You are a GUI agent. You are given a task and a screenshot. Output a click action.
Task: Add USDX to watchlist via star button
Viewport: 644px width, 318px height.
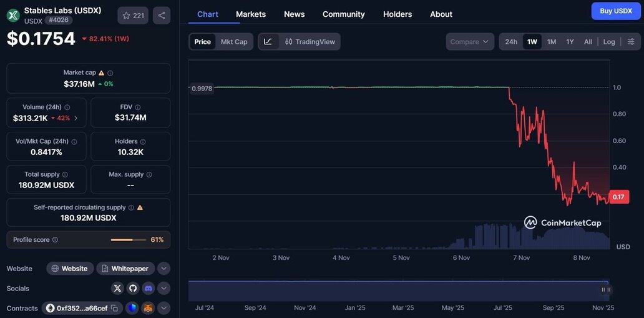pyautogui.click(x=133, y=16)
